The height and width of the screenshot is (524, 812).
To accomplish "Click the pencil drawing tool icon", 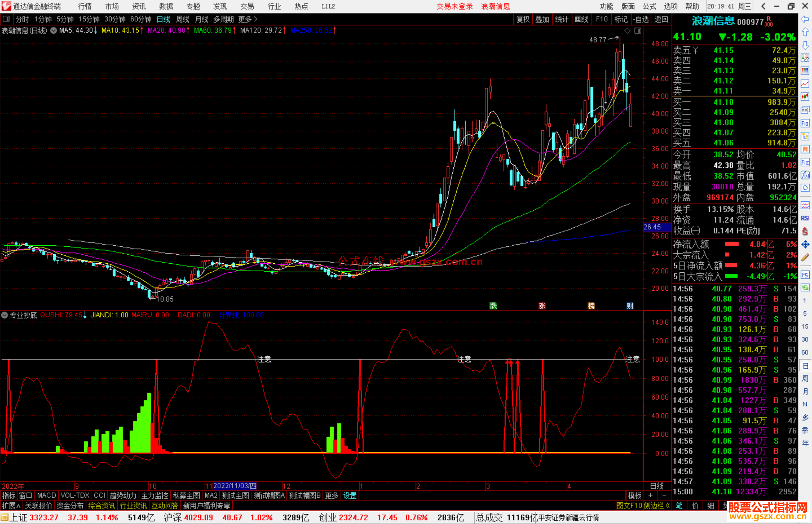I will pyautogui.click(x=805, y=258).
